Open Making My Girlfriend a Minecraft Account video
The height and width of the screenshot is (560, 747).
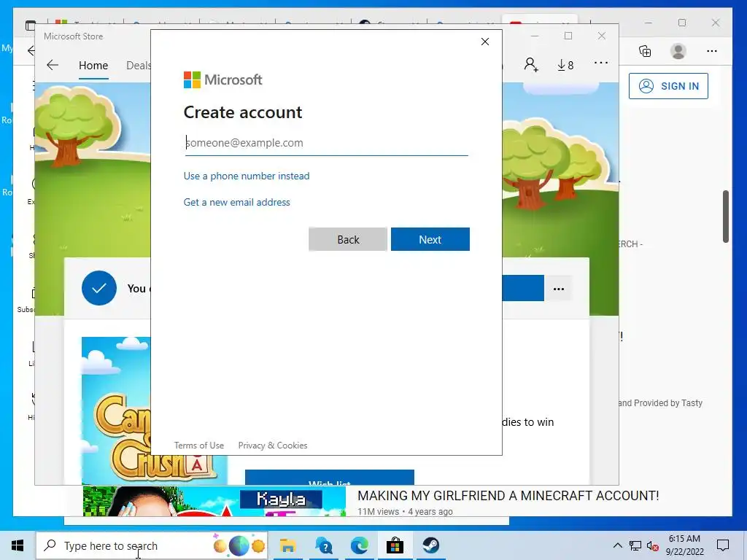click(x=508, y=496)
